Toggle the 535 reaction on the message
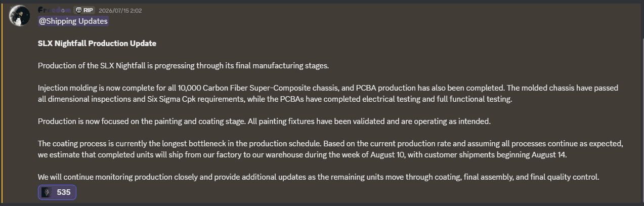This screenshot has width=644, height=206. point(57,192)
